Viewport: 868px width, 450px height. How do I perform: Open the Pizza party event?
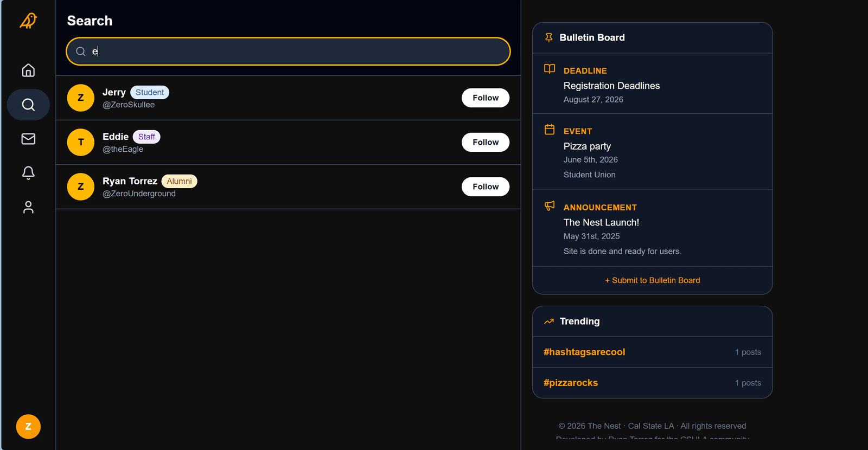tap(587, 146)
